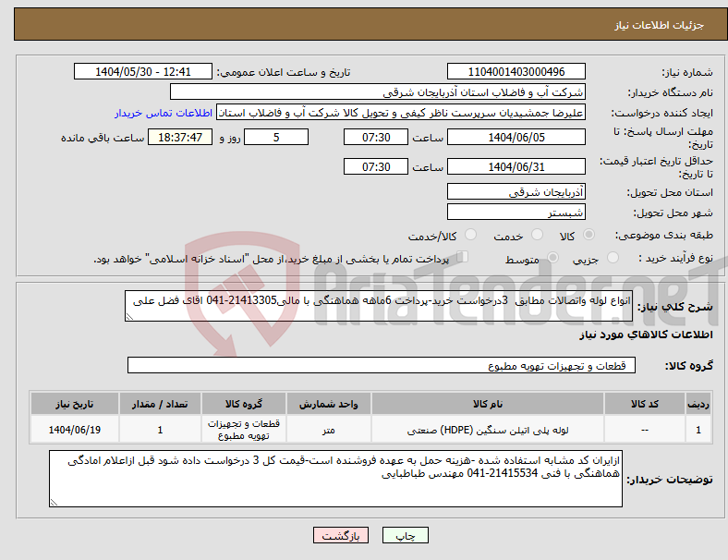Viewport: 728px width, 560px height.
Task: Click the شماره نیاز field 1104001403000496
Action: point(516,72)
